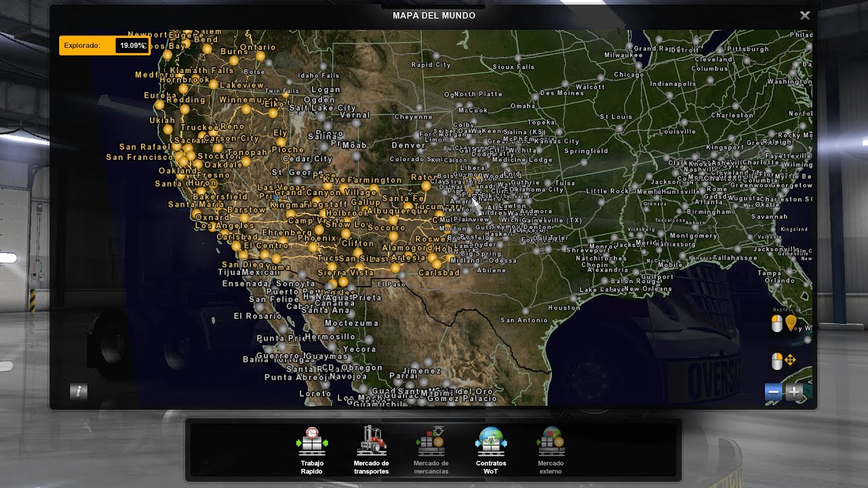Click the St Louis city label
868x488 pixels.
pos(616,117)
